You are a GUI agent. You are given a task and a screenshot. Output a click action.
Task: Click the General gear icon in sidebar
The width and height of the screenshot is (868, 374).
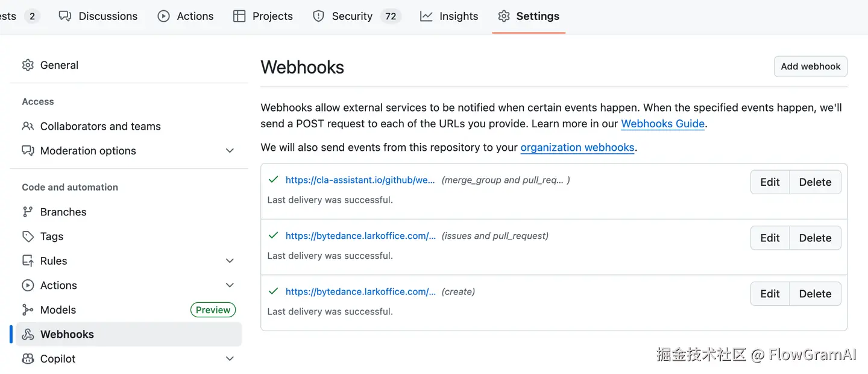28,65
